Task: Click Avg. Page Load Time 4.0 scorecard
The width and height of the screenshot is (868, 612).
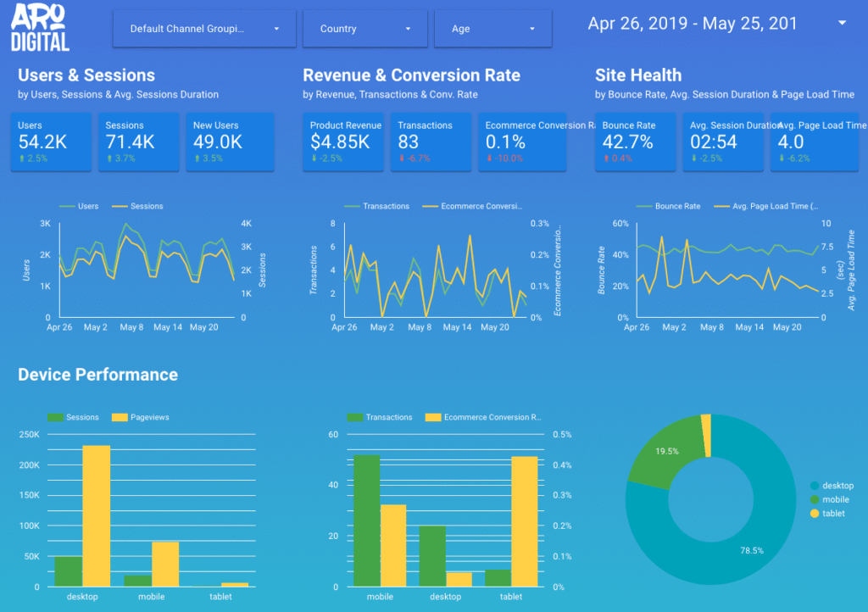Action: [815, 142]
